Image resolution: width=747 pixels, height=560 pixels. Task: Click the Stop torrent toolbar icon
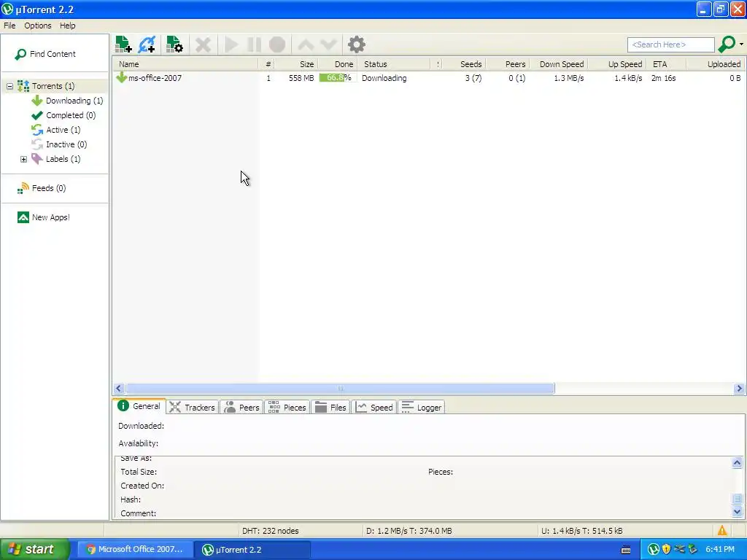[x=277, y=44]
